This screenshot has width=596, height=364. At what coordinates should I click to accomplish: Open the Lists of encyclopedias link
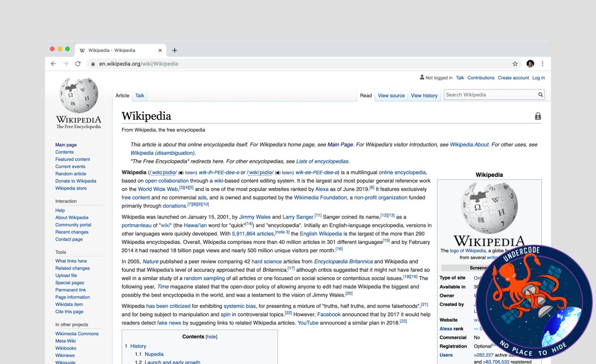click(322, 161)
